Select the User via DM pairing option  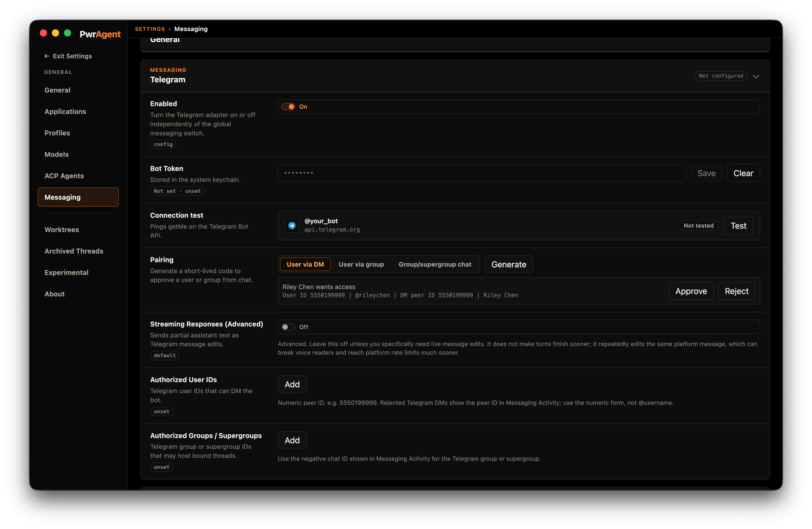click(x=305, y=264)
